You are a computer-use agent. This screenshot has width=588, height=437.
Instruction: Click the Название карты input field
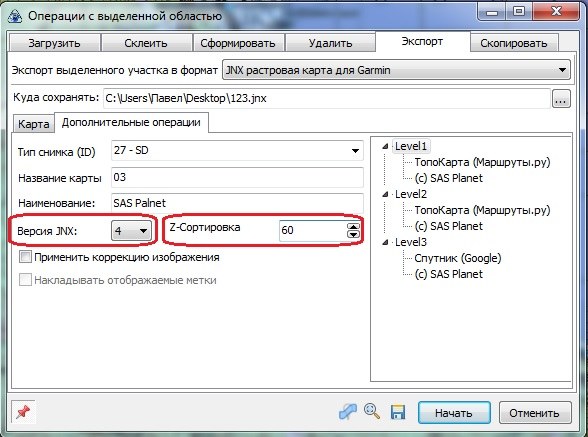pyautogui.click(x=237, y=177)
